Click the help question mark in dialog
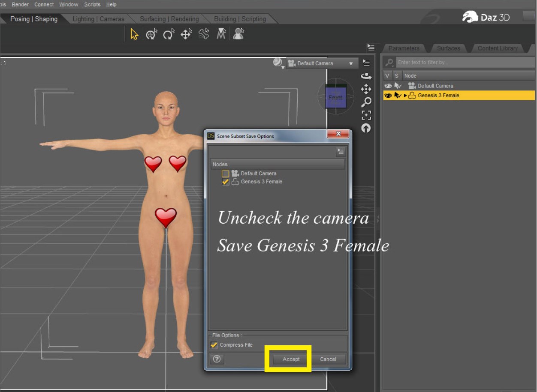Image resolution: width=537 pixels, height=392 pixels. click(x=217, y=359)
